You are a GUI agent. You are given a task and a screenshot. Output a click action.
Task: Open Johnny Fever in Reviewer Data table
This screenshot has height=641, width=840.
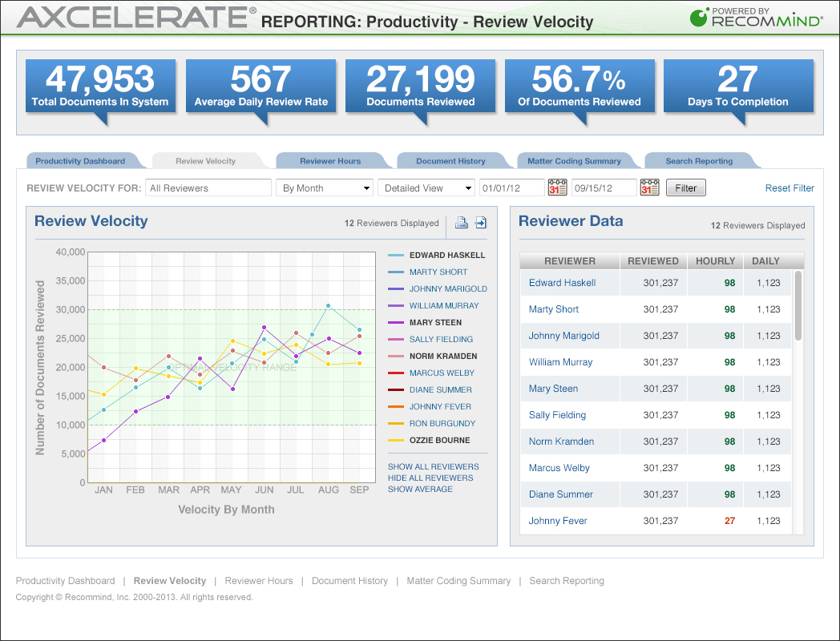[x=558, y=521]
